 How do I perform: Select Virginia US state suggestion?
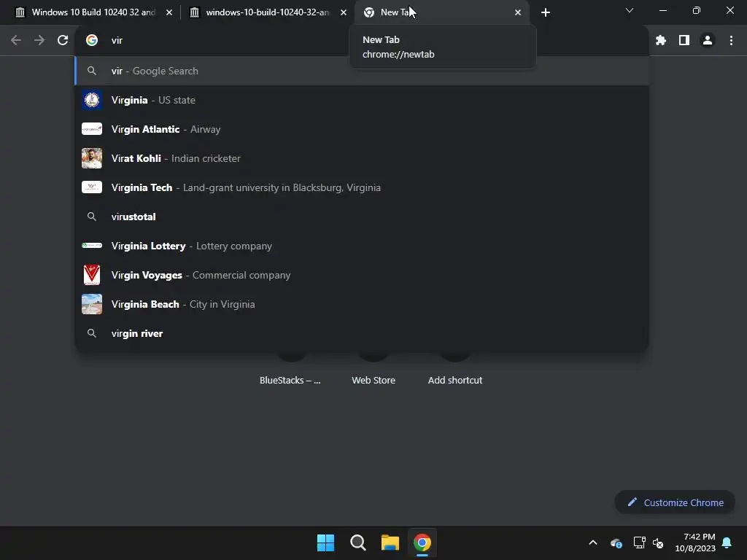click(362, 100)
